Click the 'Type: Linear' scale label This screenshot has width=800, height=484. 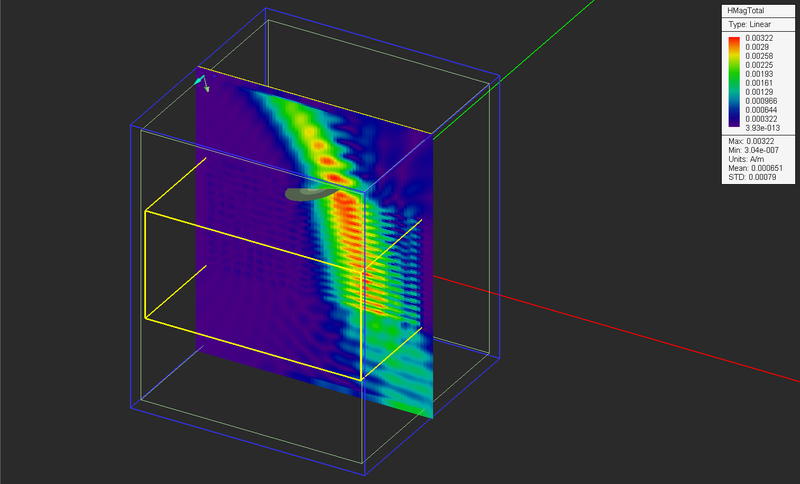749,24
